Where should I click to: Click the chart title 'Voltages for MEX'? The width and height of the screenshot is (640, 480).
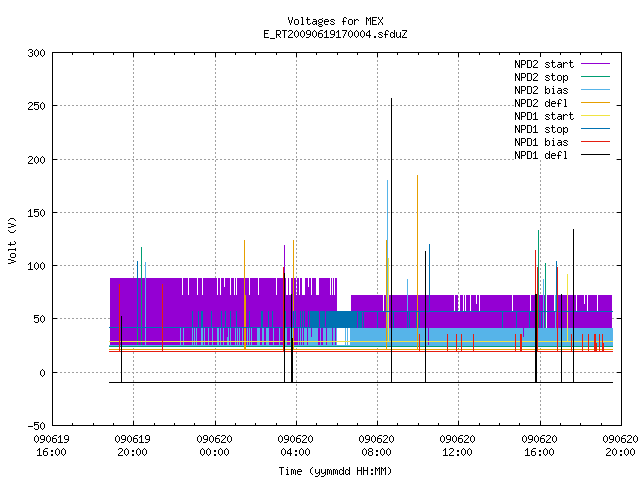tap(335, 21)
